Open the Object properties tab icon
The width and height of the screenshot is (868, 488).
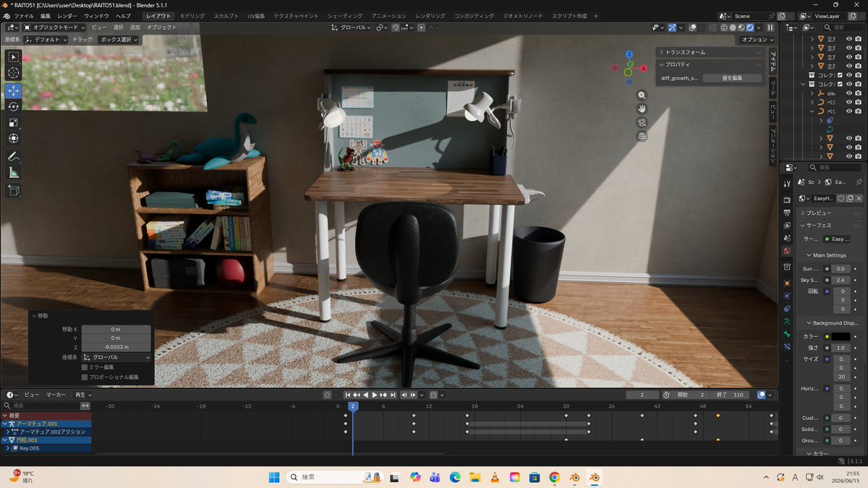coord(787,283)
